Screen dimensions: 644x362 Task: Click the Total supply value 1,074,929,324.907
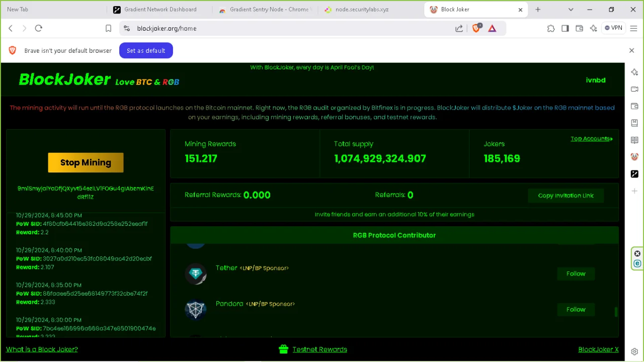click(x=380, y=158)
